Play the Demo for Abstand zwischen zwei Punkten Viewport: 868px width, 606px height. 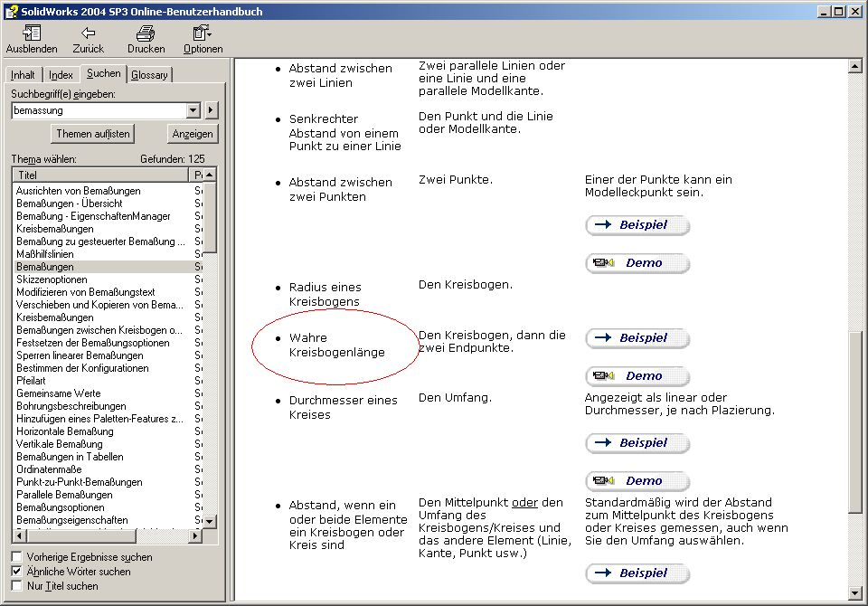pos(637,262)
